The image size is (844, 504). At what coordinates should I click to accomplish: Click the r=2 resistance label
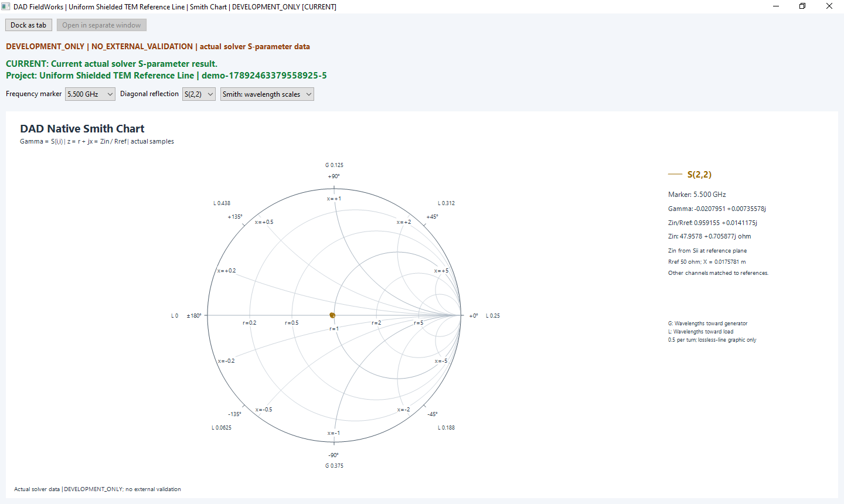[376, 323]
